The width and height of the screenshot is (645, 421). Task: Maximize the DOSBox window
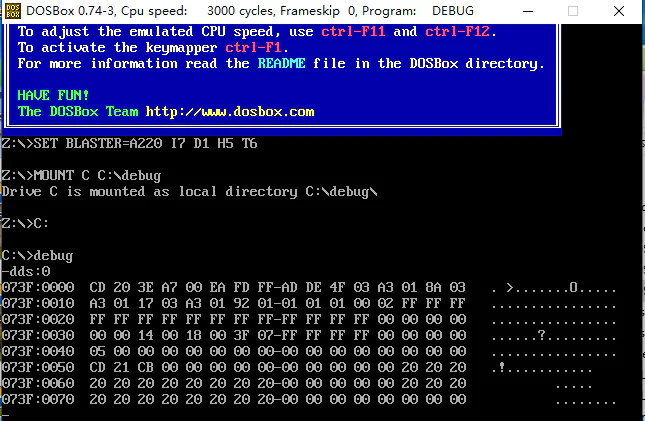(573, 11)
